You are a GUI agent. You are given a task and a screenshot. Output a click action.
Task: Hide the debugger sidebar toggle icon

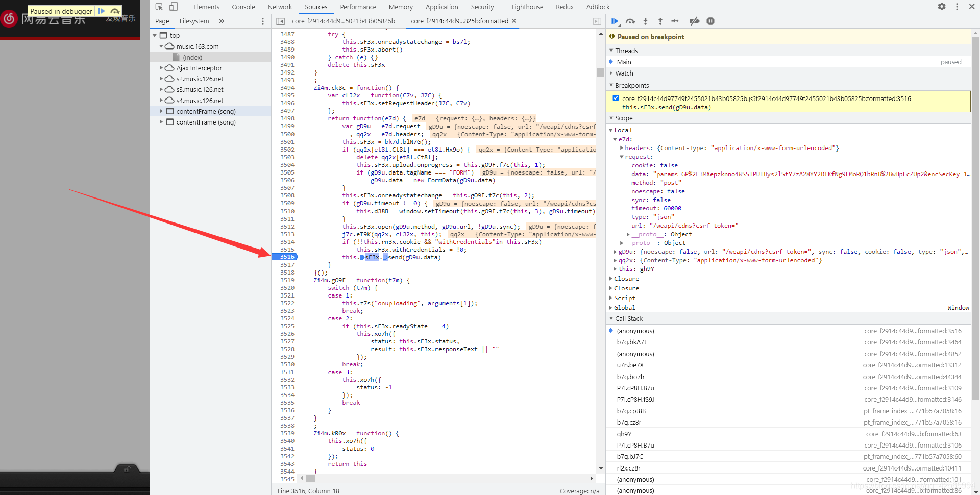tap(597, 21)
